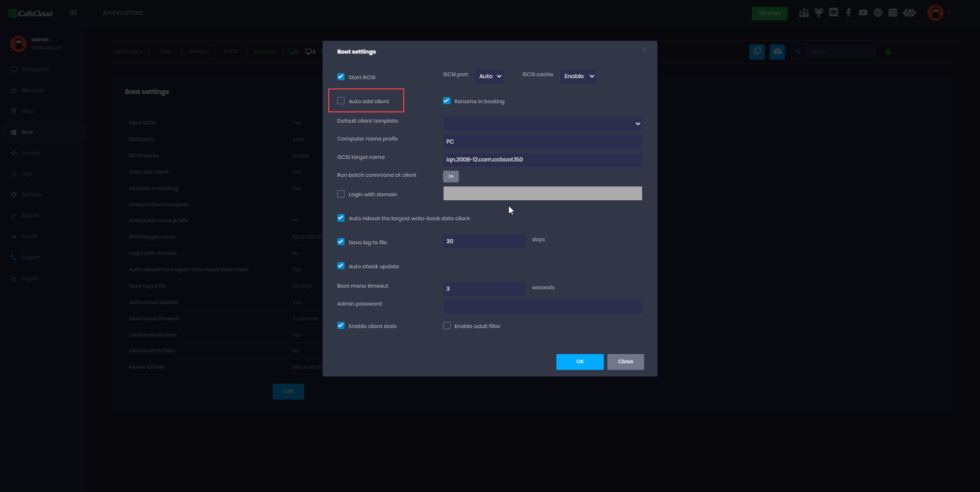The image size is (980, 492).
Task: Open the Boot section in the sidebar
Action: click(27, 132)
